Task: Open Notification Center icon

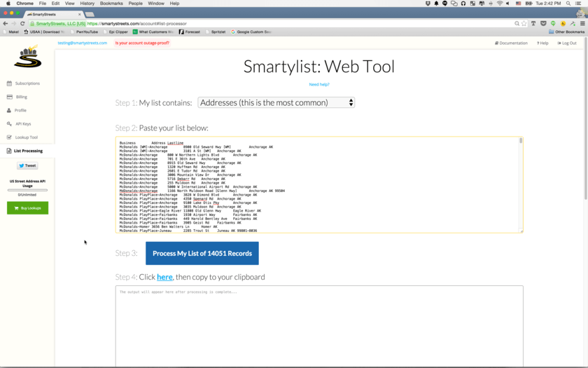Action: 578,4
